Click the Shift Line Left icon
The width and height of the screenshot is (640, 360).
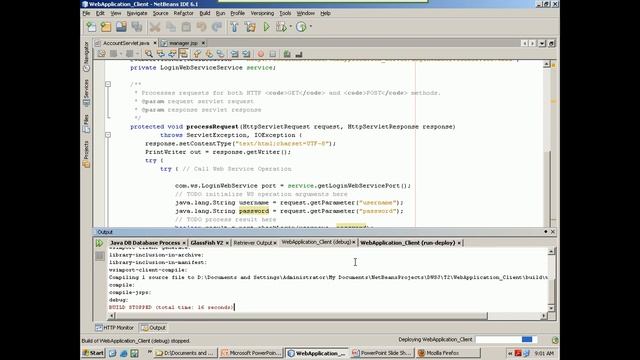235,54
